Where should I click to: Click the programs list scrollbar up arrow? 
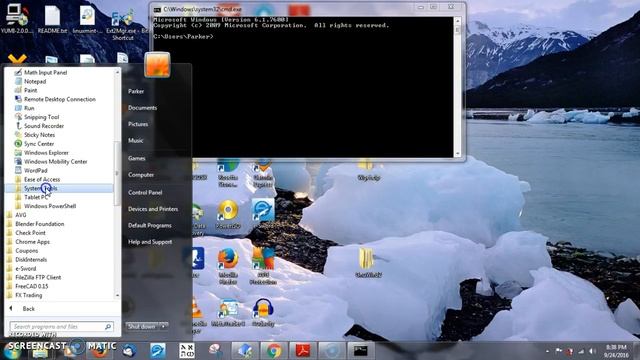(x=118, y=72)
